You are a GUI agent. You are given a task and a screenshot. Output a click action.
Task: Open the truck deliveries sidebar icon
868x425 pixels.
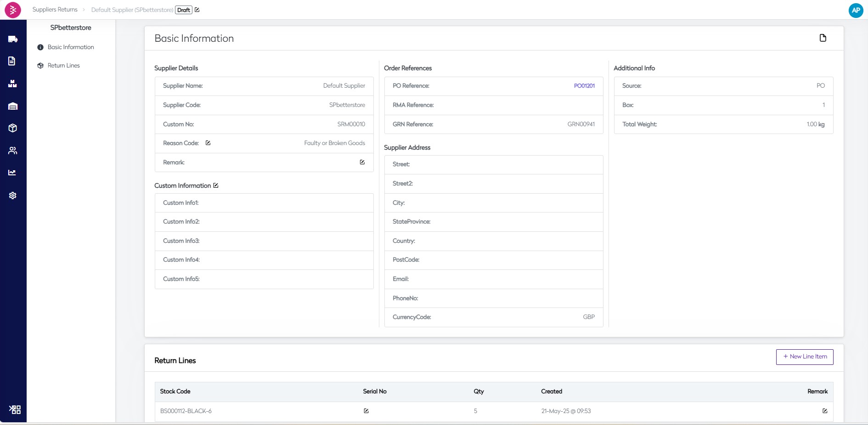point(13,39)
